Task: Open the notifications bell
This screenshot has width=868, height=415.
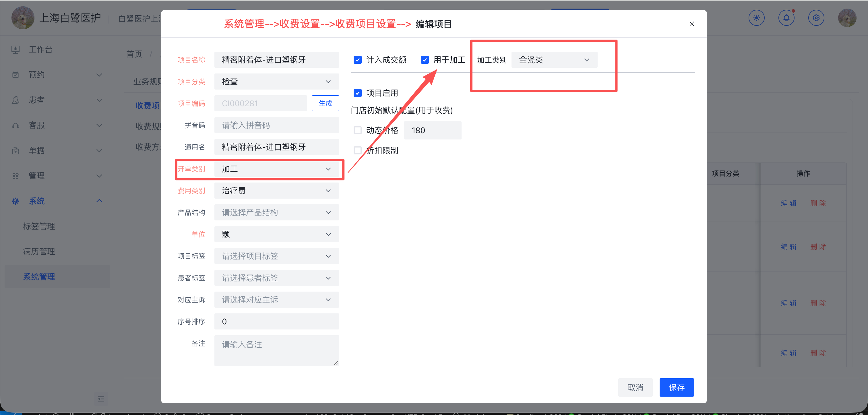Action: 786,18
